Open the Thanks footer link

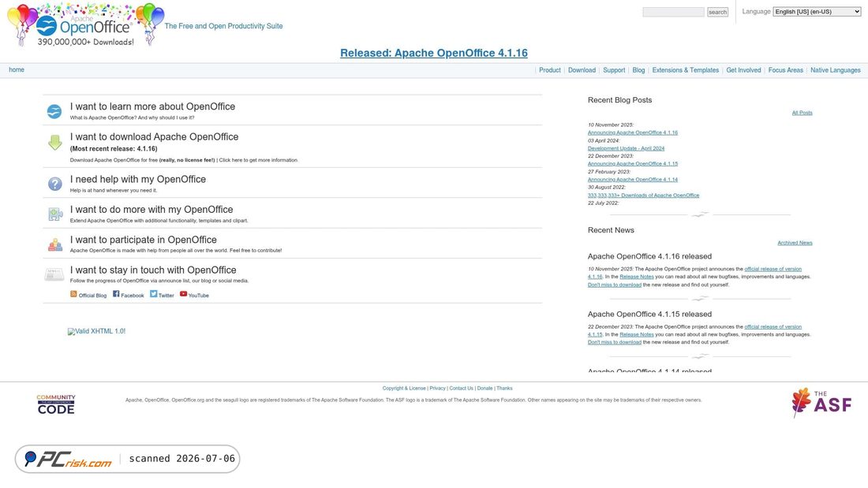504,389
